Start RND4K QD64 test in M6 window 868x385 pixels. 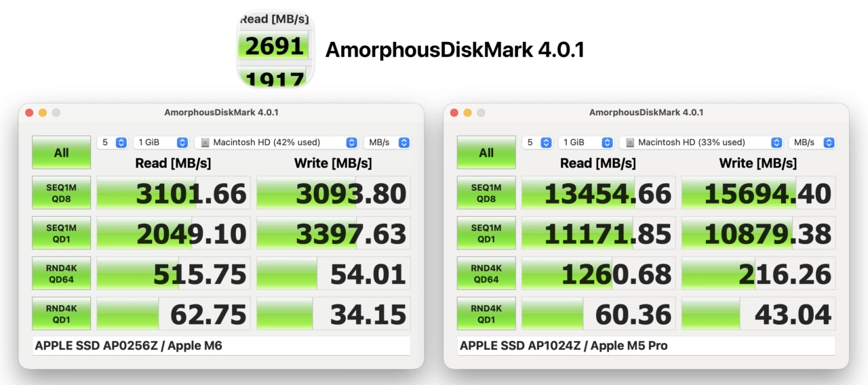(61, 273)
